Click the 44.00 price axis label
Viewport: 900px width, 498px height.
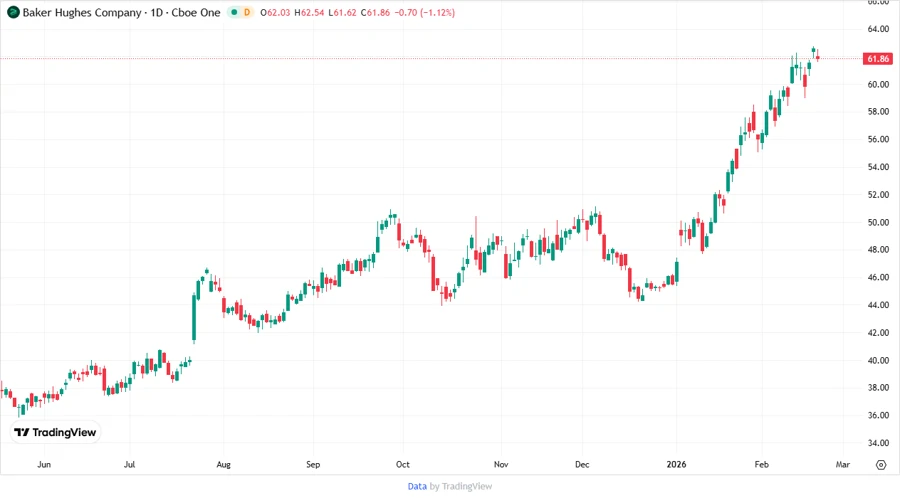point(878,305)
